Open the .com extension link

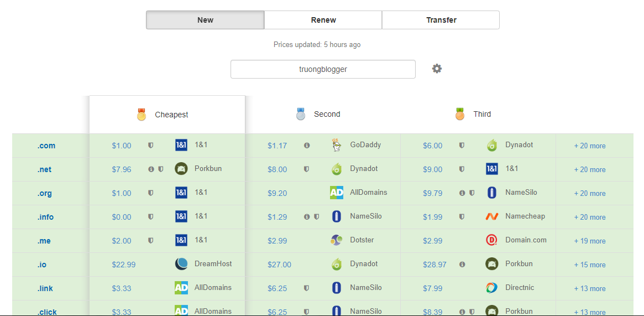pyautogui.click(x=46, y=146)
